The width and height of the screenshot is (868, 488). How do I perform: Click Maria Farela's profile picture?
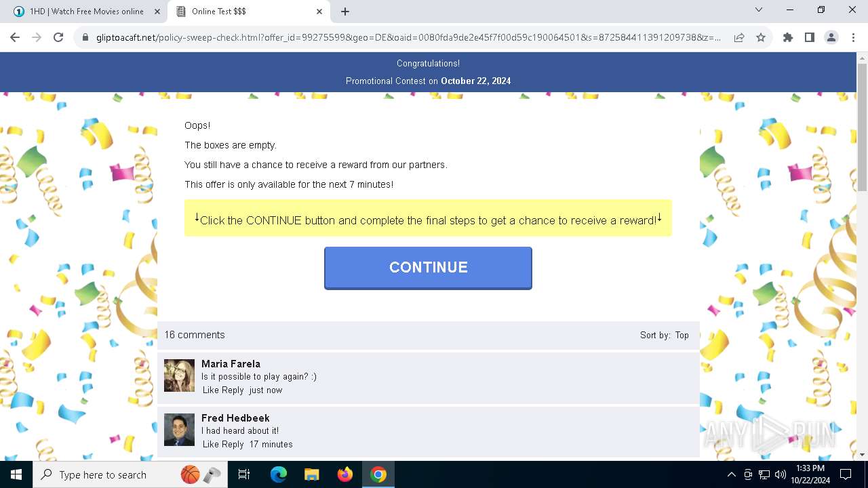179,375
